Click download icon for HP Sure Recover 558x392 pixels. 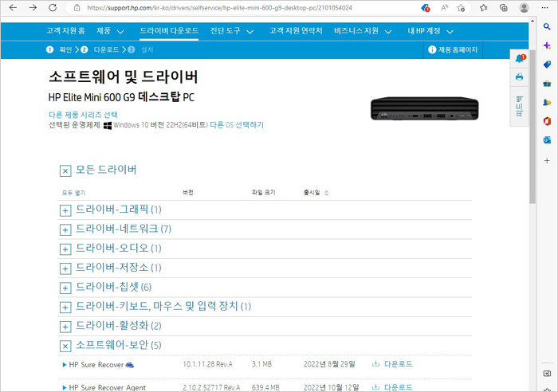coord(375,363)
